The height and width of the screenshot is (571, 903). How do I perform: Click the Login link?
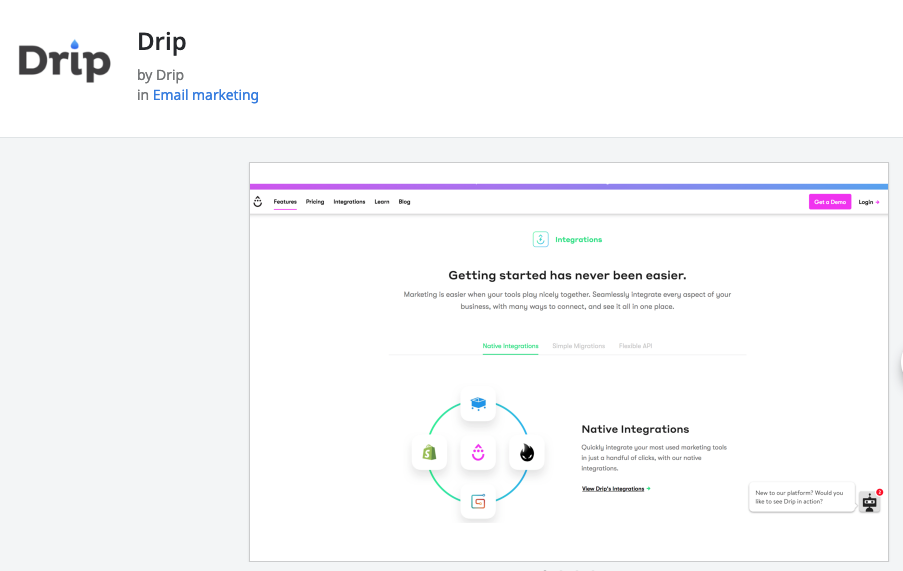(x=868, y=202)
